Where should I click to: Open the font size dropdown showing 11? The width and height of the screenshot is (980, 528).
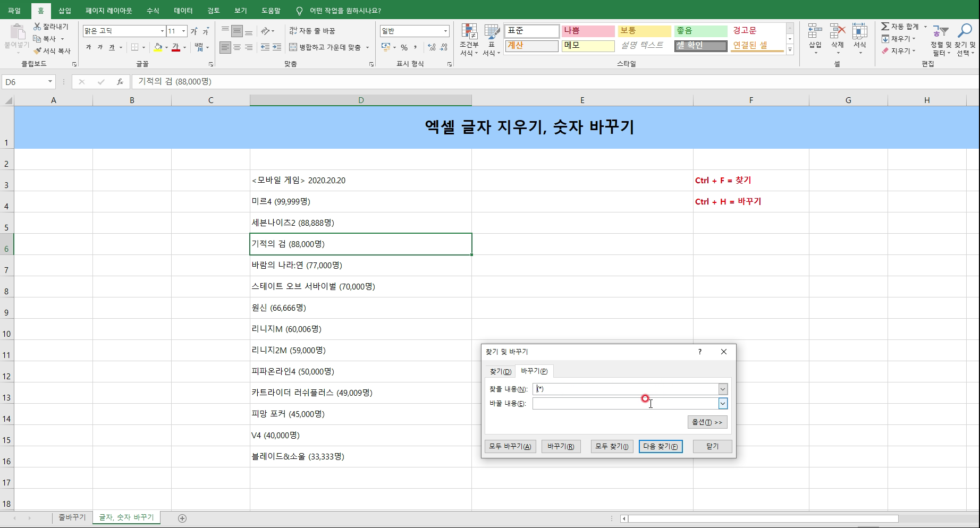click(x=183, y=31)
